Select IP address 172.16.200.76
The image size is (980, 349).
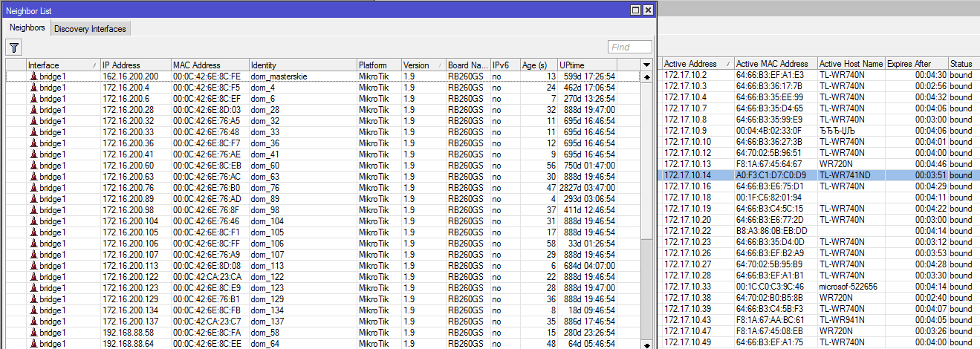[x=128, y=187]
